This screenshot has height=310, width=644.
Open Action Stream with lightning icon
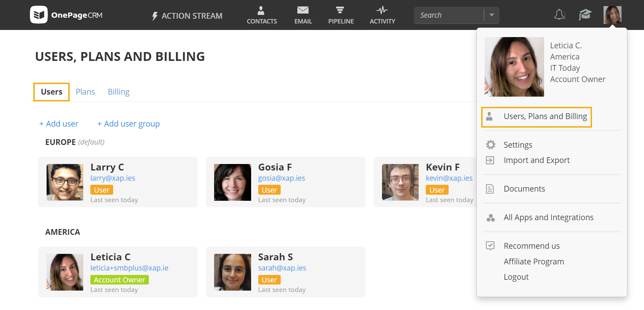tap(187, 16)
